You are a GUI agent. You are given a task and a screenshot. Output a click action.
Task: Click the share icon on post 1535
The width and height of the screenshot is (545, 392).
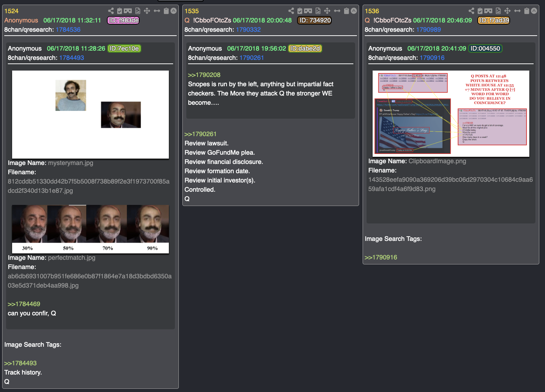click(x=291, y=11)
